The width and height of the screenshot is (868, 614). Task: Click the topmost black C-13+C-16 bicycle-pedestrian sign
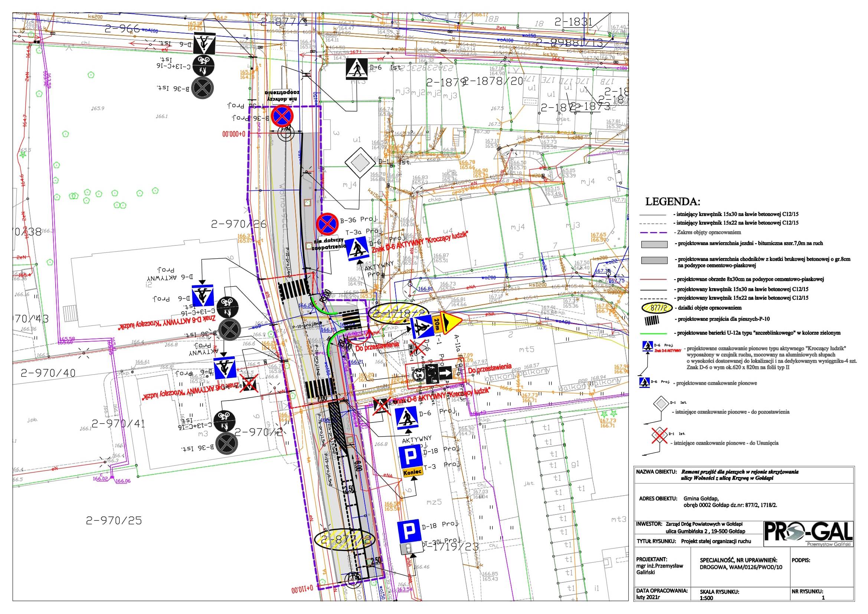pos(203,66)
